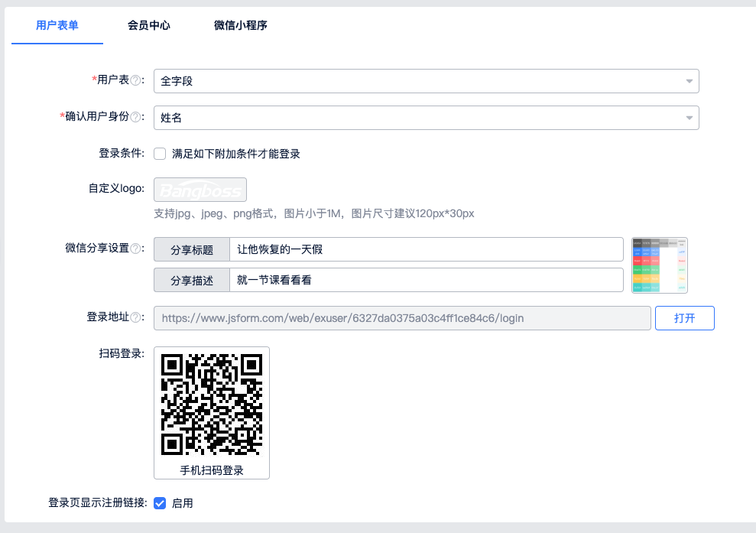The image size is (756, 533).
Task: Click the help icon beside 微信分享设置
Action: 135,249
